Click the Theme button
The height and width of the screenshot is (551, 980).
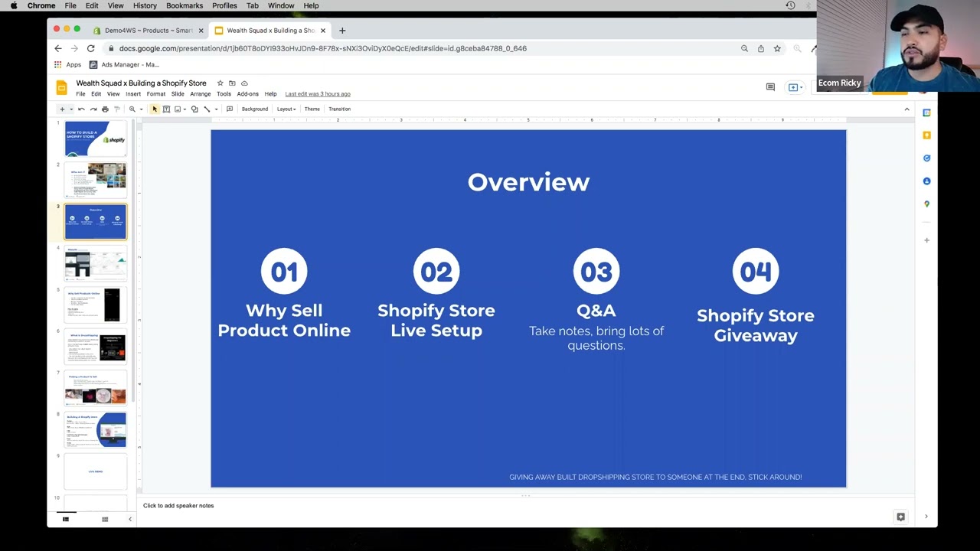(x=312, y=109)
